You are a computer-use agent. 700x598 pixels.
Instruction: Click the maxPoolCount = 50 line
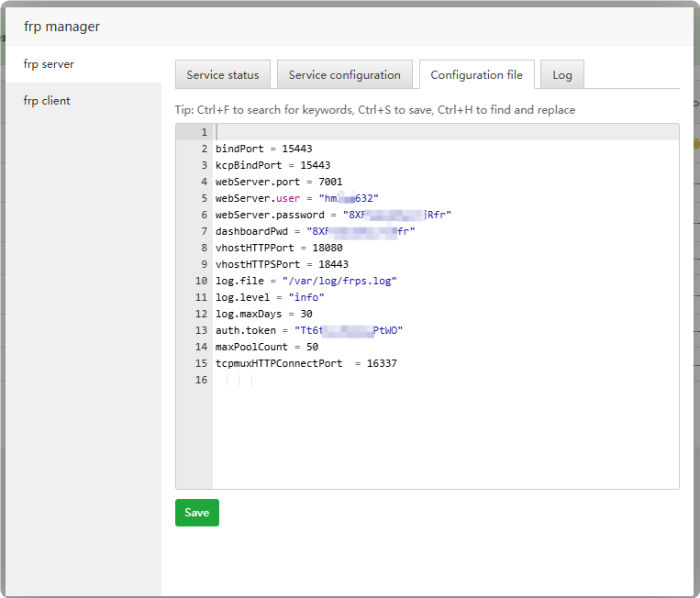point(266,347)
